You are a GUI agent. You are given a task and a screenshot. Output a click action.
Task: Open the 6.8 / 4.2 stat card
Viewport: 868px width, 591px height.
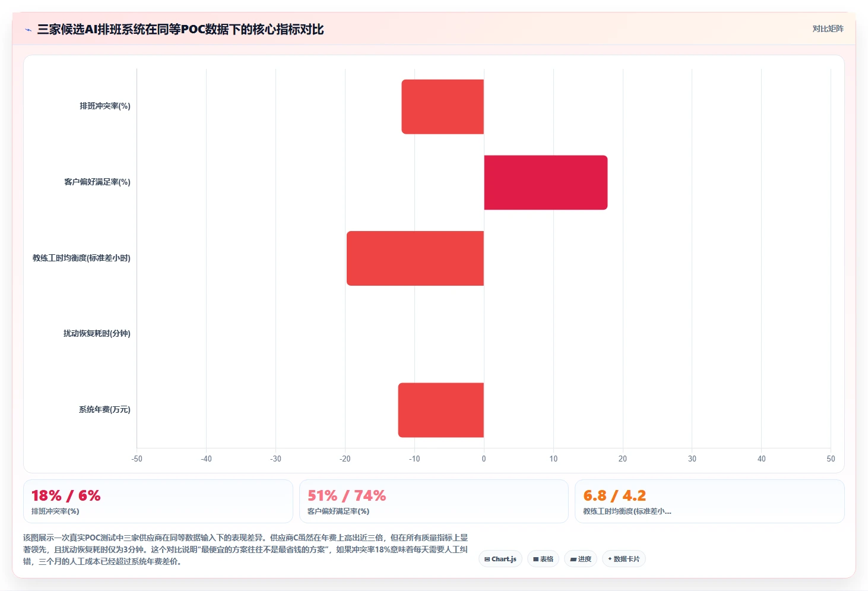pyautogui.click(x=709, y=501)
